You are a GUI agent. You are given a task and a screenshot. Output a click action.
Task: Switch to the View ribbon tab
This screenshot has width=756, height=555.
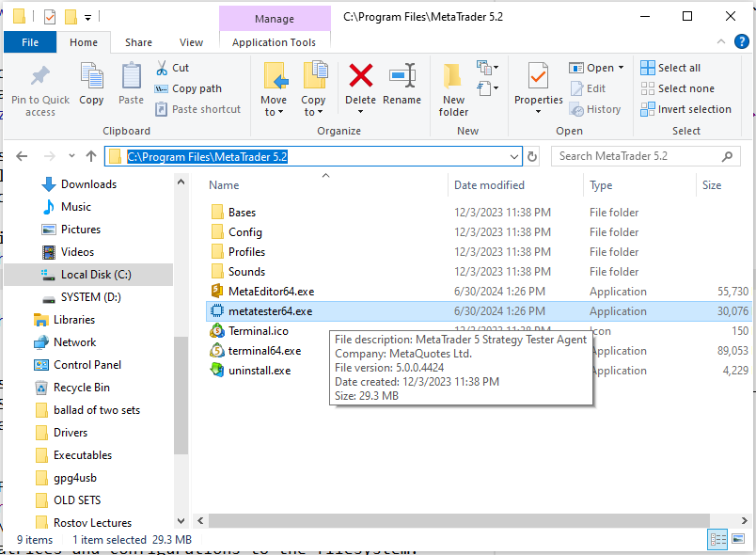coord(191,42)
